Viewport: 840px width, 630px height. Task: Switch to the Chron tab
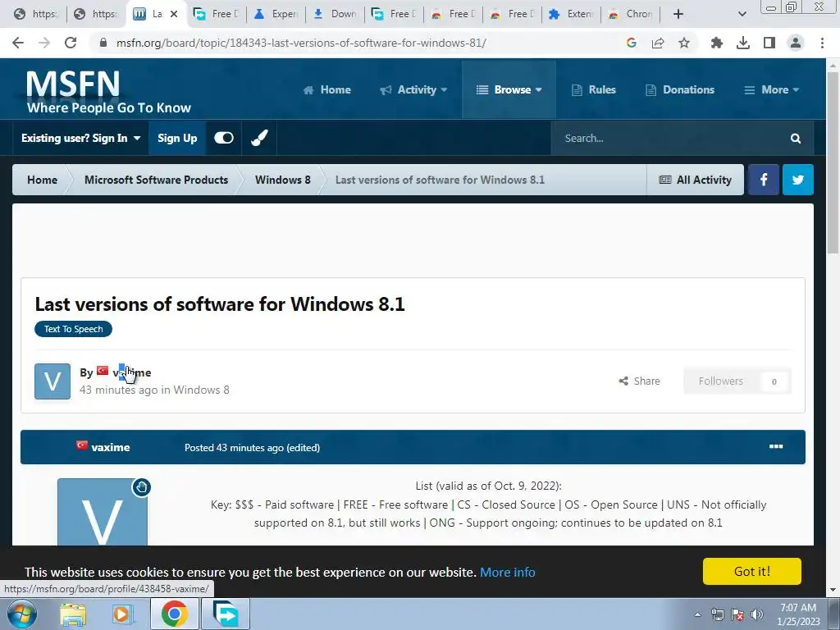[x=631, y=14]
